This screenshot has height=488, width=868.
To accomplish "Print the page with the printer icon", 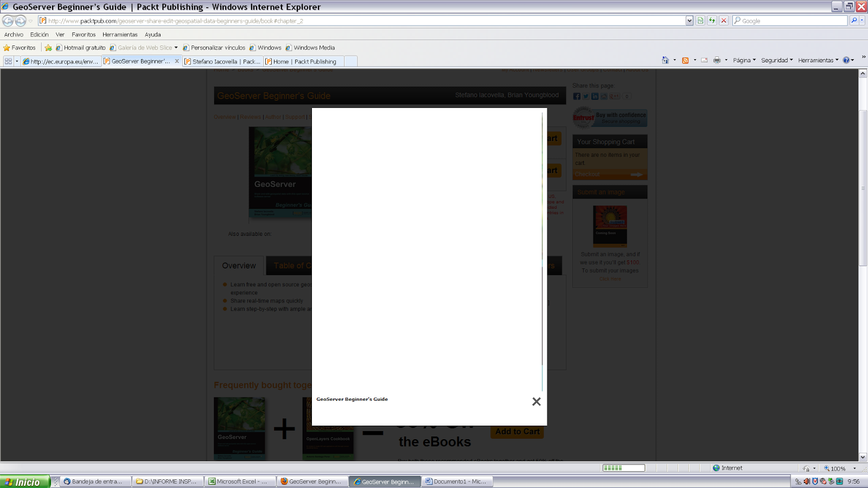I will (x=717, y=60).
